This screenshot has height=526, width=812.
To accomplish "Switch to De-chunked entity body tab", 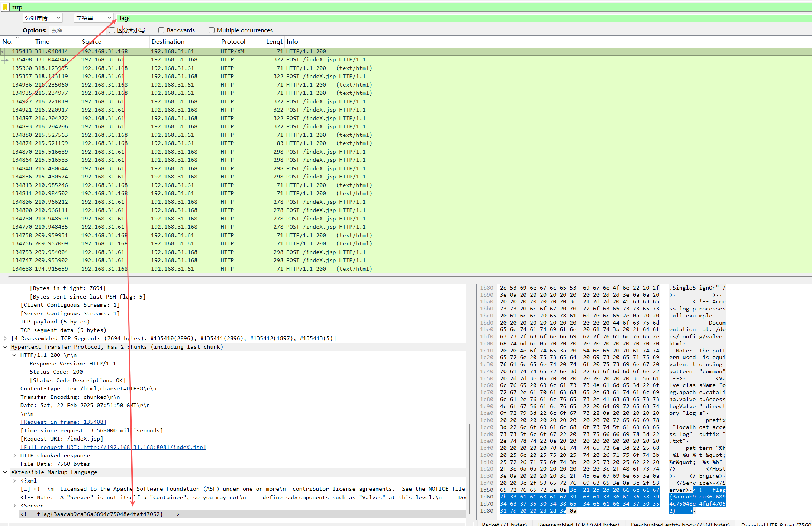I will (680, 523).
